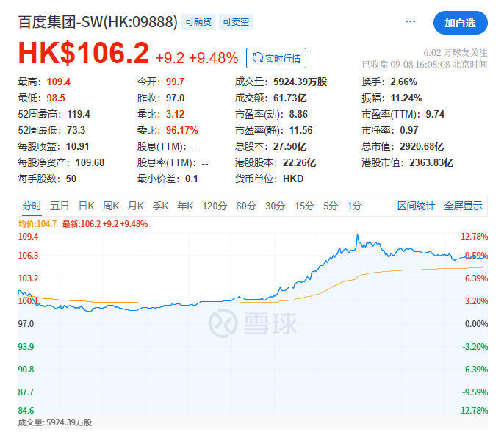Select the 5分 interval tab
The height and width of the screenshot is (432, 504).
pyautogui.click(x=331, y=206)
